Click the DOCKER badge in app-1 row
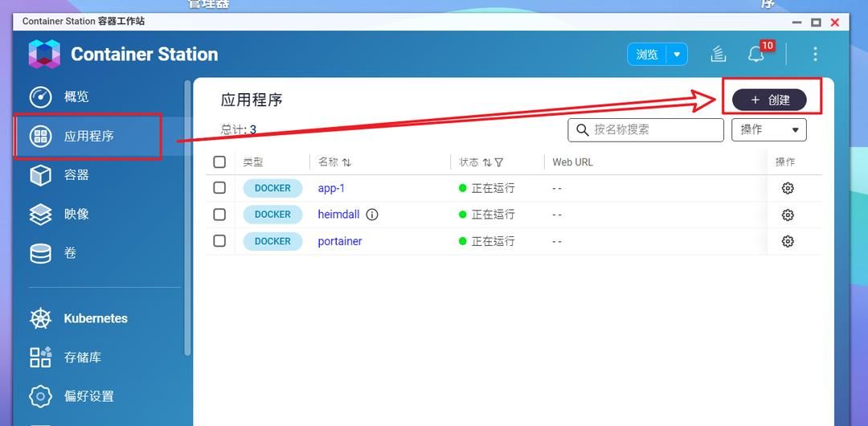 pyautogui.click(x=272, y=188)
